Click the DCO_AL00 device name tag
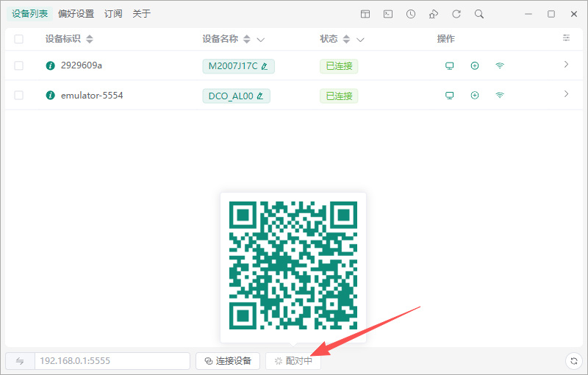Image resolution: width=588 pixels, height=375 pixels. click(x=236, y=96)
